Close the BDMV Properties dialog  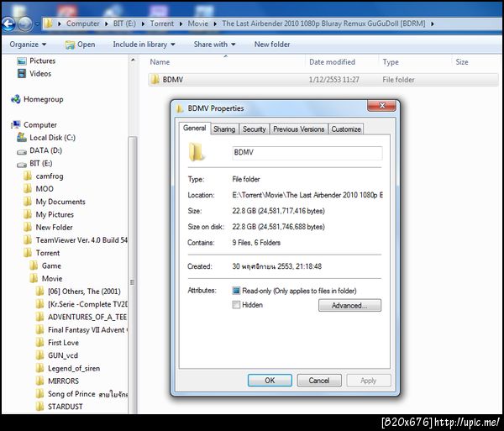click(x=382, y=105)
